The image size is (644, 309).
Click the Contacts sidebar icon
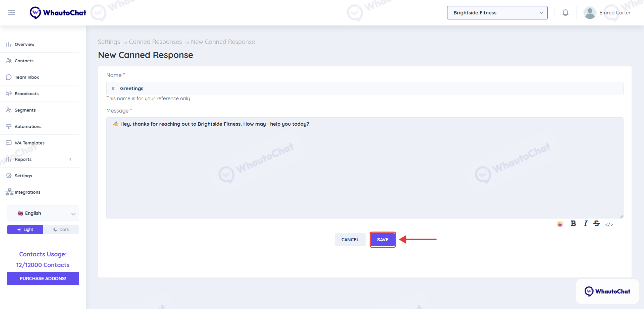pos(9,61)
